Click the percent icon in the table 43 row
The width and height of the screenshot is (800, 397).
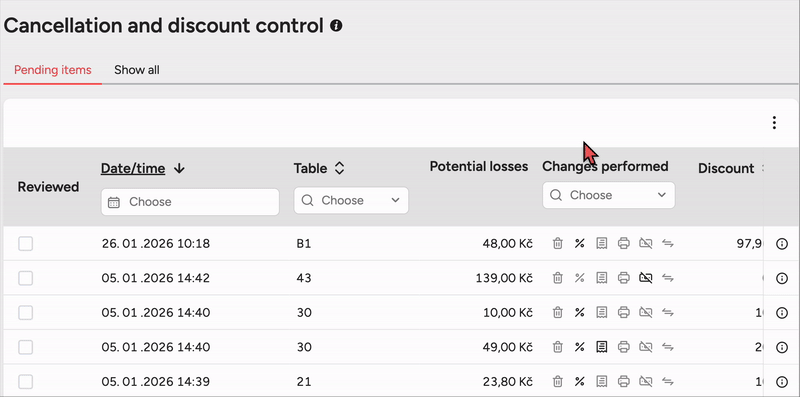[579, 278]
